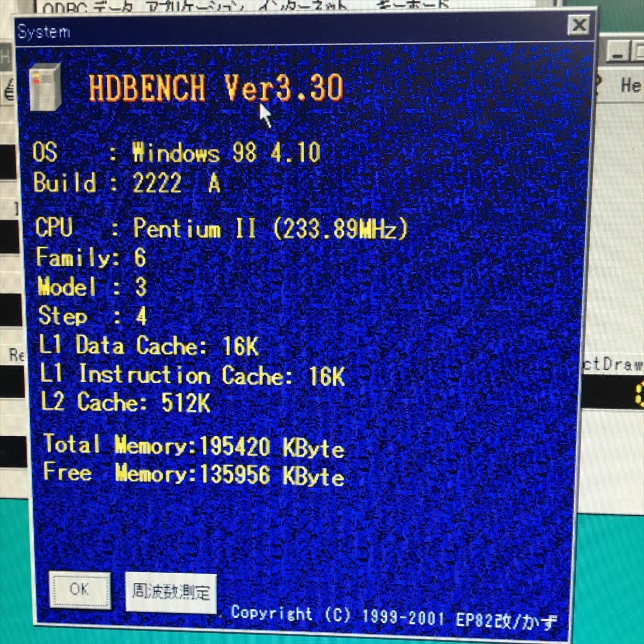The width and height of the screenshot is (644, 644).
Task: Click the 'Total Memory:195420 KByte' line
Action: point(194,446)
